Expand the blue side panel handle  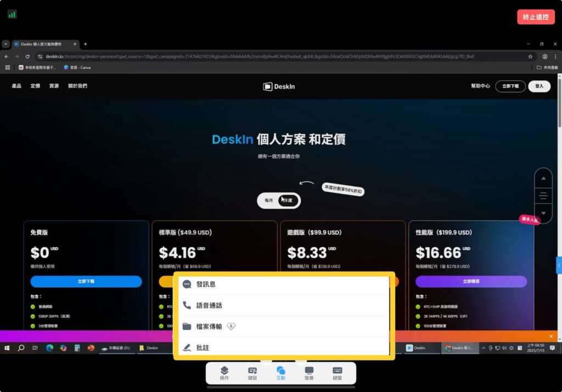coord(559,265)
